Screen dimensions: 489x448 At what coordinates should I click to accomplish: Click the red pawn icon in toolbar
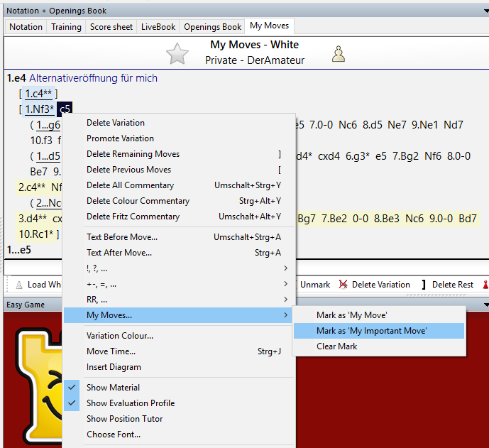point(485,285)
